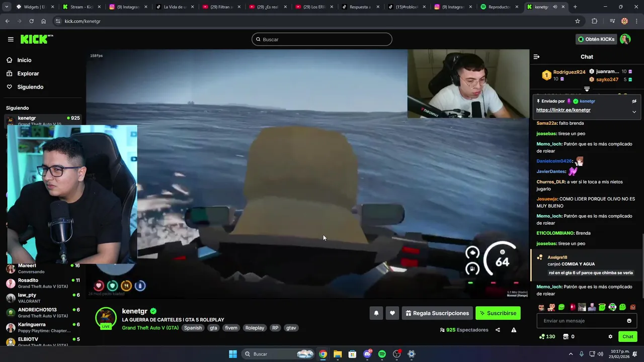Select the Roleplay tag
The image size is (644, 362).
coord(255,328)
